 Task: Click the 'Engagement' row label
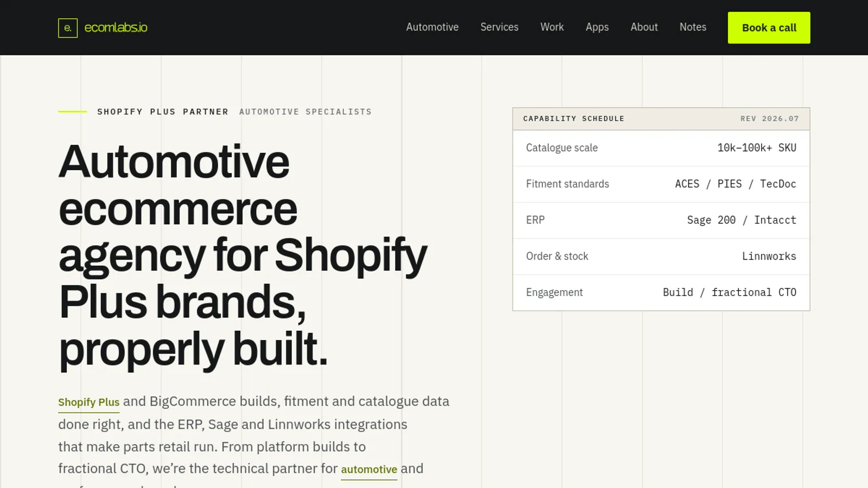click(554, 293)
